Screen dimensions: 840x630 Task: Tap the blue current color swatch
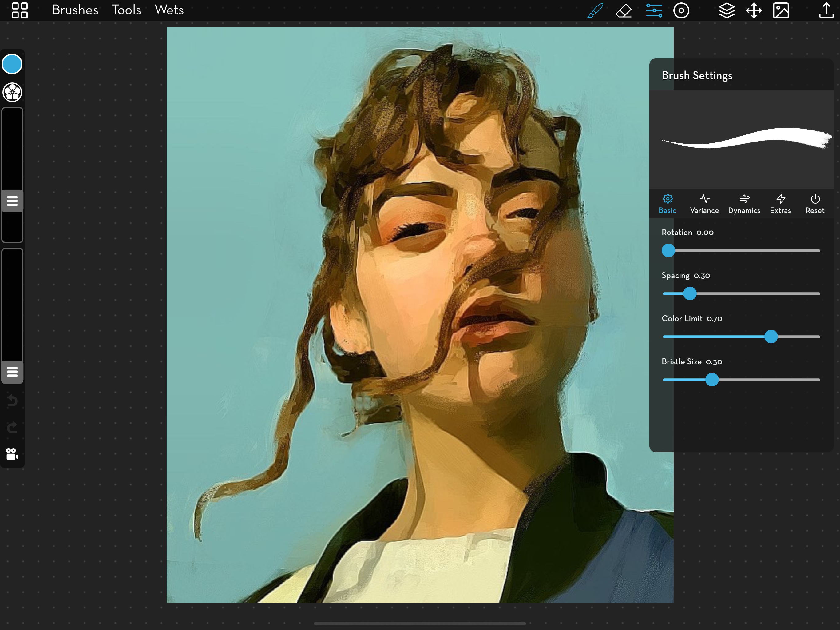[x=12, y=64]
